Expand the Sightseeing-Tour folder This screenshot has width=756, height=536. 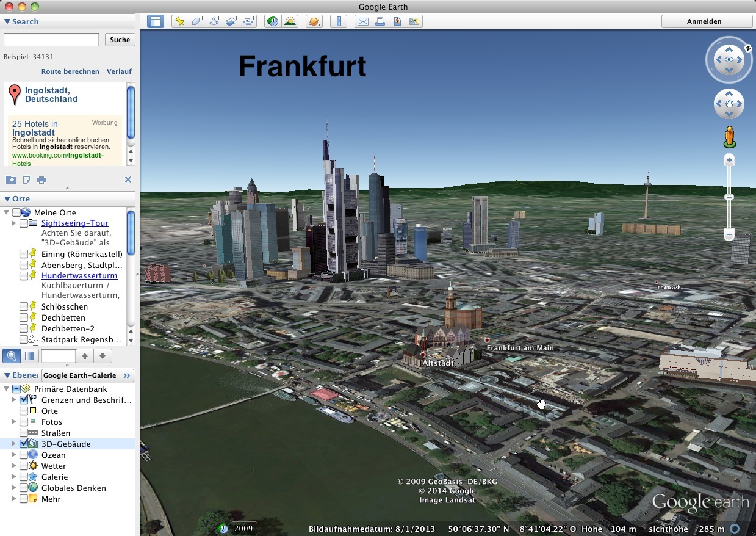point(14,223)
